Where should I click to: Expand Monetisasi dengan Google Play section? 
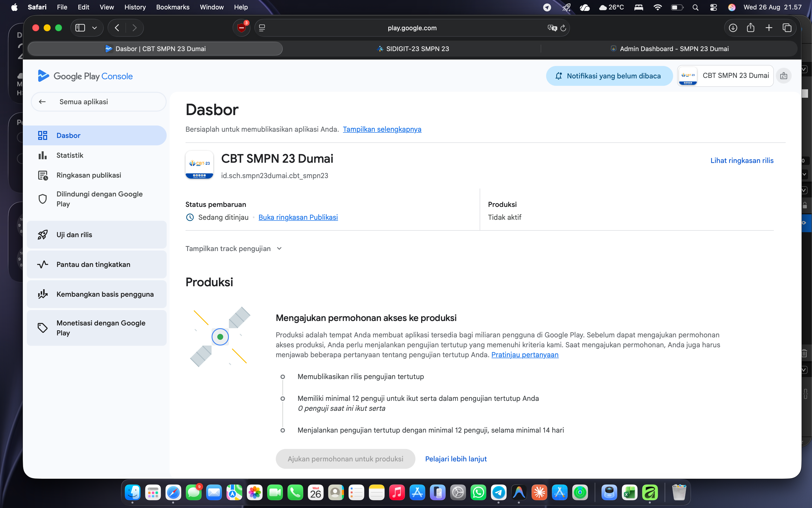pos(96,328)
